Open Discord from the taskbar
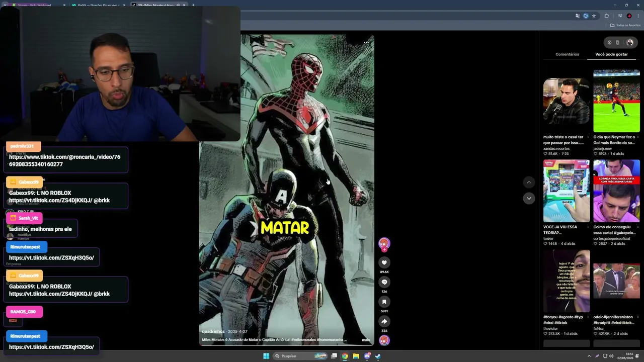 (367, 356)
